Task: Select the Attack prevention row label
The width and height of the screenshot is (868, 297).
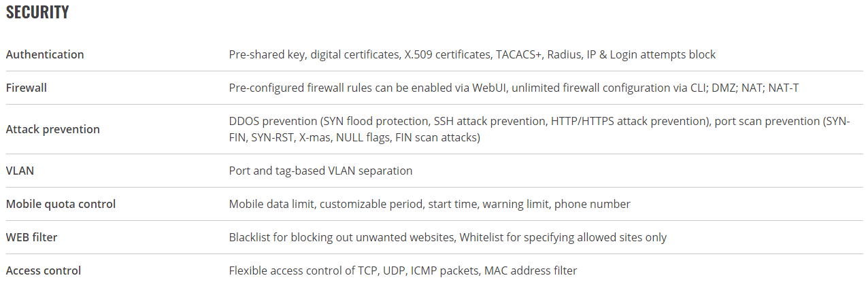Action: pyautogui.click(x=53, y=129)
